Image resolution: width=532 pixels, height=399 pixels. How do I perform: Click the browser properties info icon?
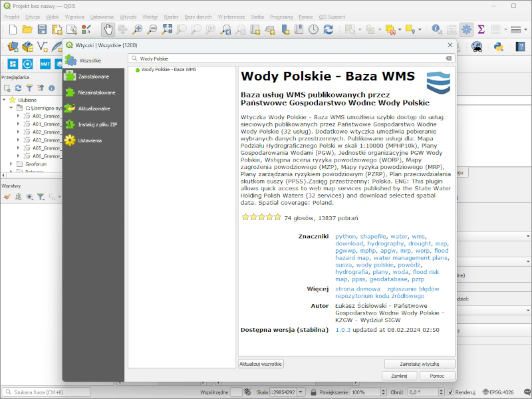pos(52,88)
